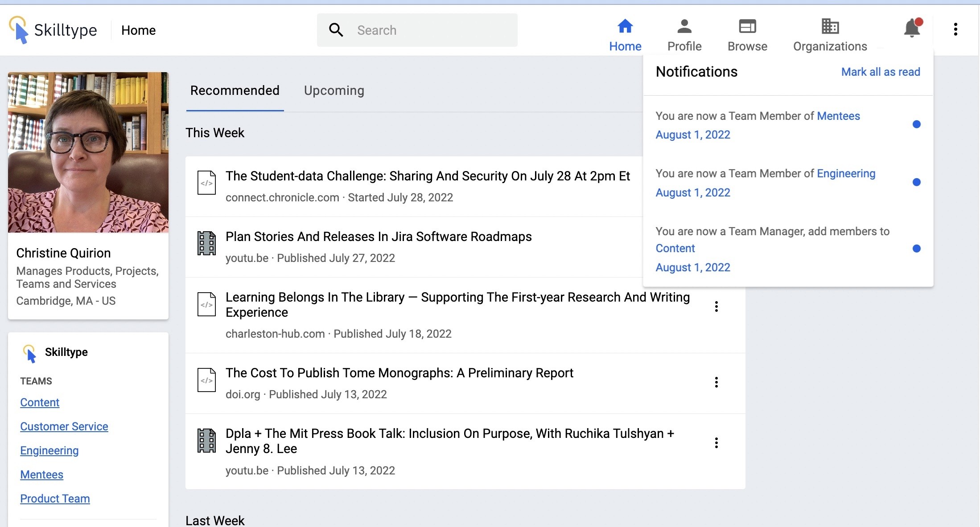This screenshot has height=527, width=980.
Task: Toggle unread dot on Content manager notification
Action: pyautogui.click(x=916, y=249)
